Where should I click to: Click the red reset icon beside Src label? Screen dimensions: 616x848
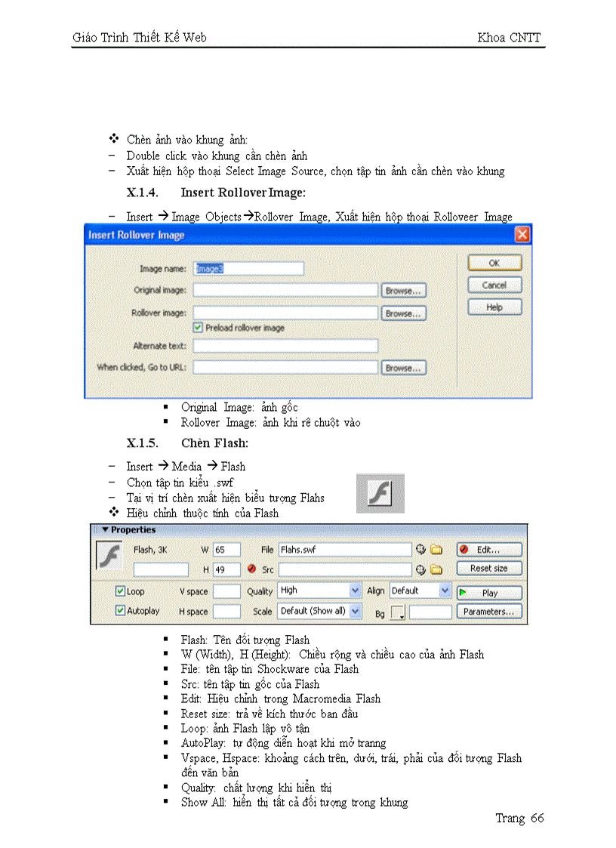[252, 568]
